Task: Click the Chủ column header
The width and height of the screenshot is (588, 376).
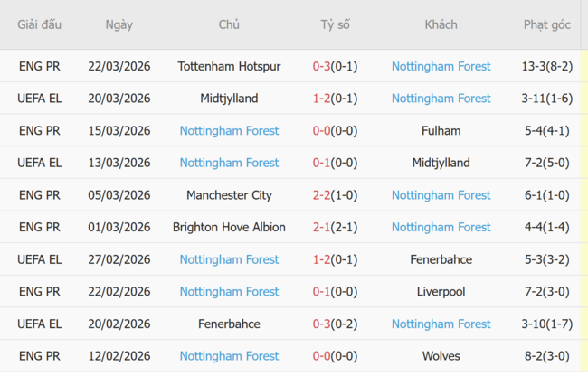Action: (x=229, y=24)
